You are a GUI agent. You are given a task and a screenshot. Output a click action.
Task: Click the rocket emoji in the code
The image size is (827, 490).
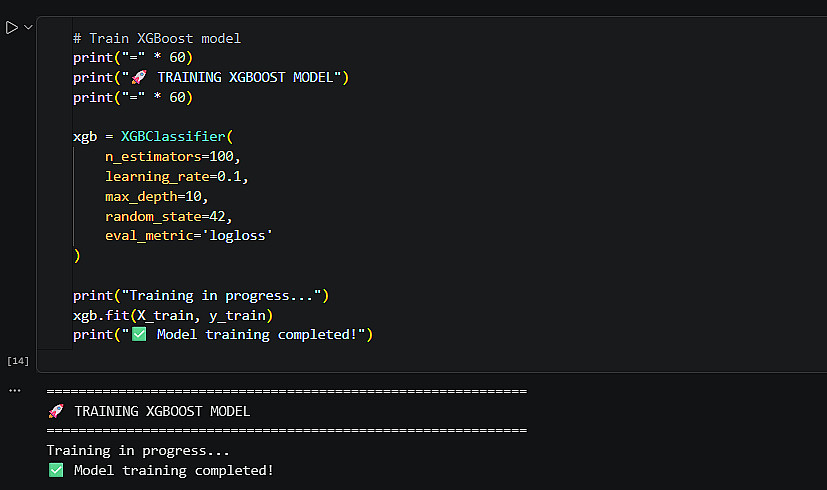[139, 78]
